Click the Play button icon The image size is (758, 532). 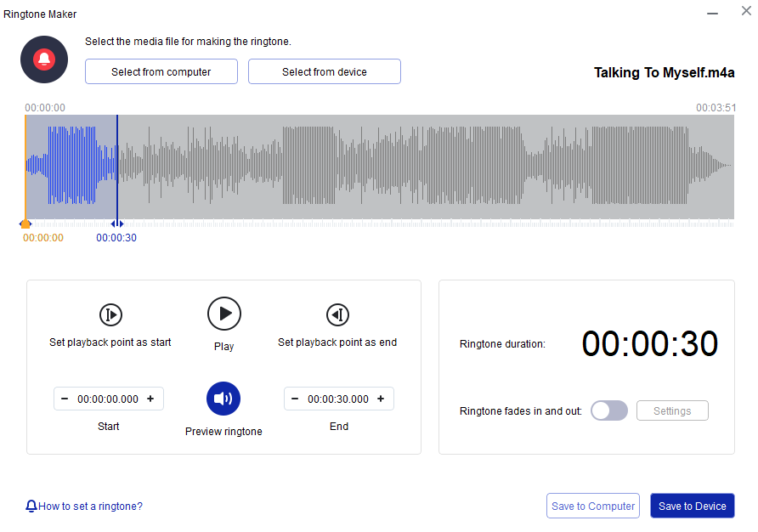point(224,314)
